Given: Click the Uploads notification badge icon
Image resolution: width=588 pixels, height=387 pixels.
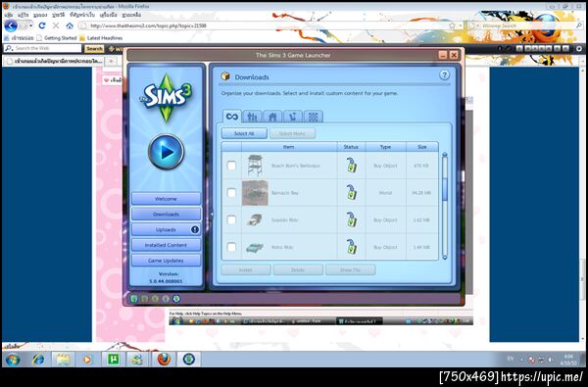Looking at the screenshot, I should click(x=195, y=229).
